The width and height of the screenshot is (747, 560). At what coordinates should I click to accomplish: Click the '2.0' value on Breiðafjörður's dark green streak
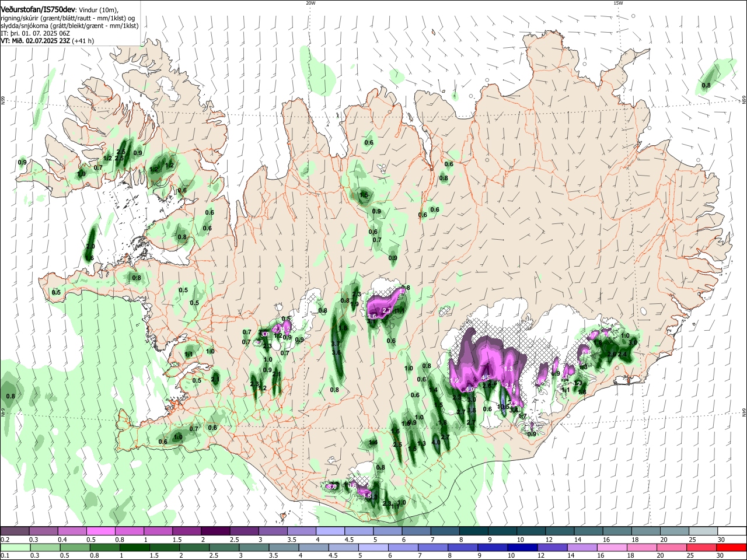point(90,247)
